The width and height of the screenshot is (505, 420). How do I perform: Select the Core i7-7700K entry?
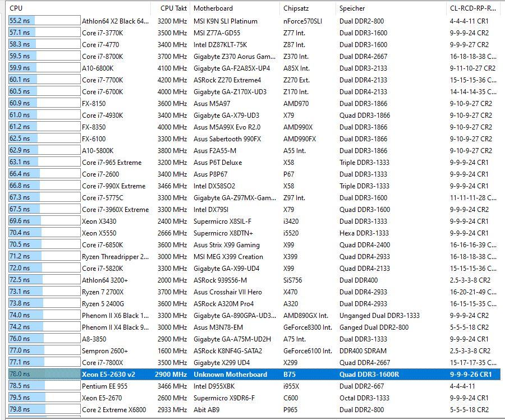tap(103, 80)
